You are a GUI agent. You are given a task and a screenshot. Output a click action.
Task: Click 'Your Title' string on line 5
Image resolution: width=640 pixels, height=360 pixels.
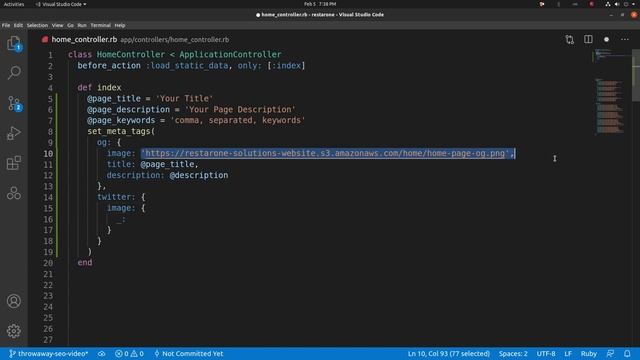tap(184, 99)
